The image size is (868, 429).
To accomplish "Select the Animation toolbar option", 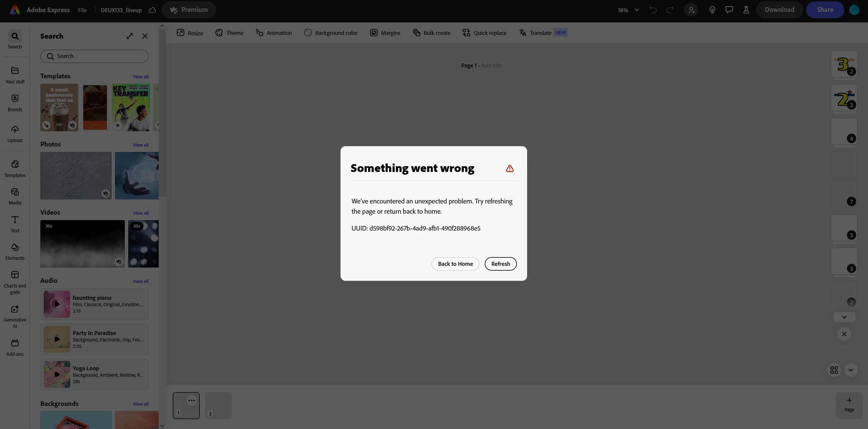I will (x=273, y=33).
